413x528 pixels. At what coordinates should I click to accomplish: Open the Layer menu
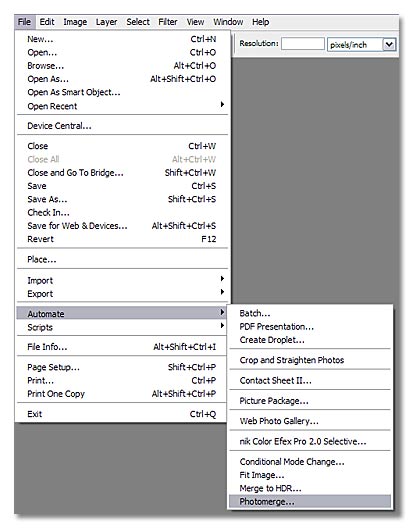click(x=106, y=22)
